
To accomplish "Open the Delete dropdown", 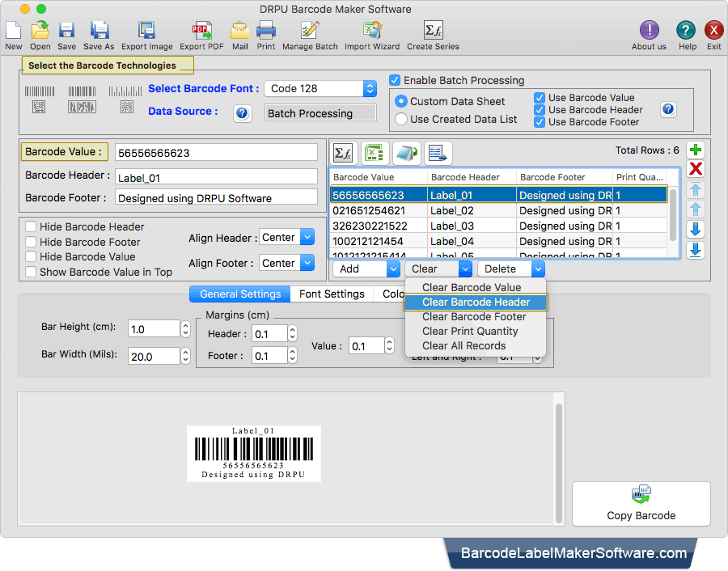I will point(511,269).
